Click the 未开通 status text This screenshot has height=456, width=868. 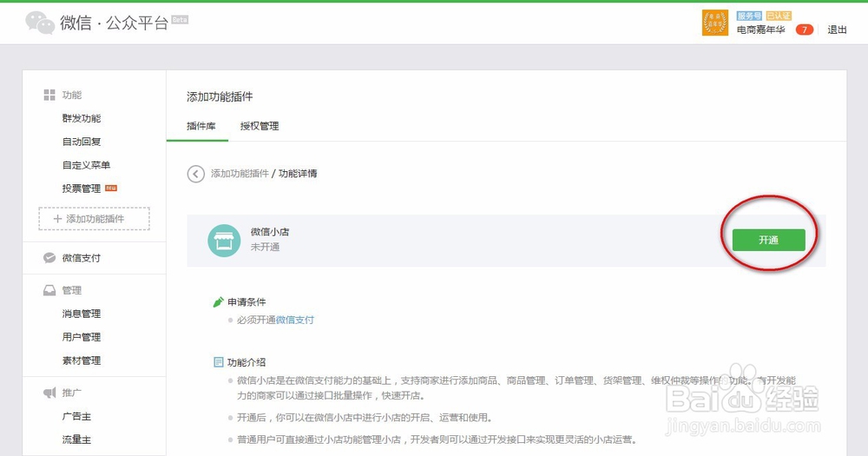(x=265, y=248)
